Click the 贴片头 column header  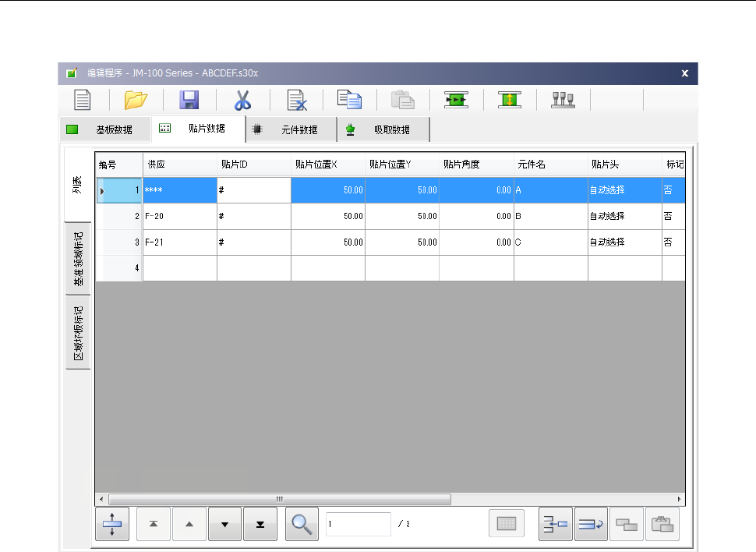(x=625, y=165)
